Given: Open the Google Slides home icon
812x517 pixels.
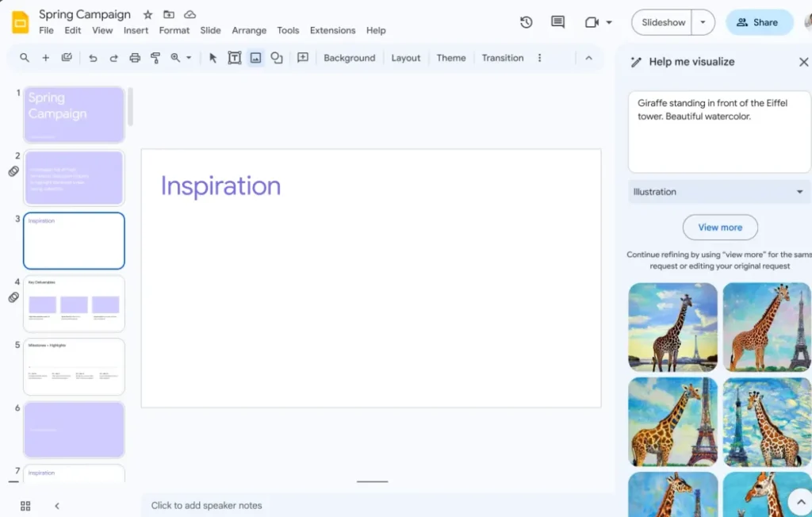Looking at the screenshot, I should click(20, 22).
